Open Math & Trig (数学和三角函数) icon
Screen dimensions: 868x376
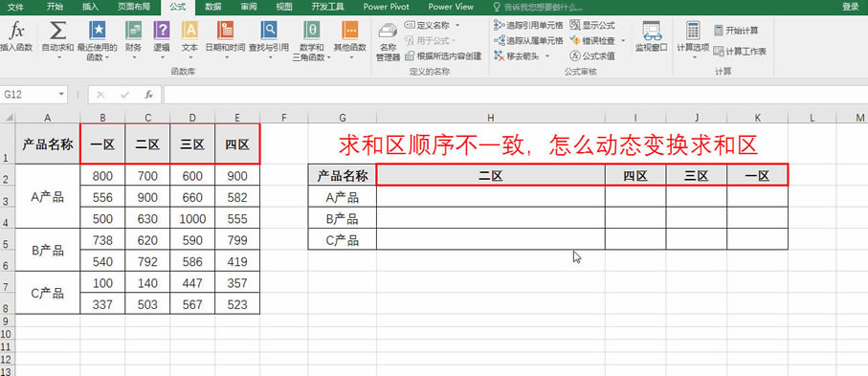tap(312, 30)
